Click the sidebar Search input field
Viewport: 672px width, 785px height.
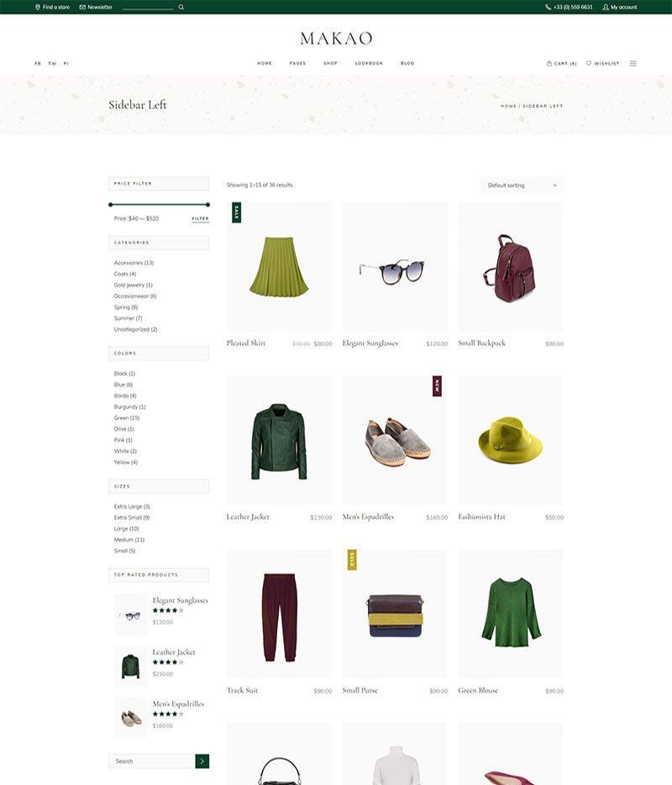(152, 761)
